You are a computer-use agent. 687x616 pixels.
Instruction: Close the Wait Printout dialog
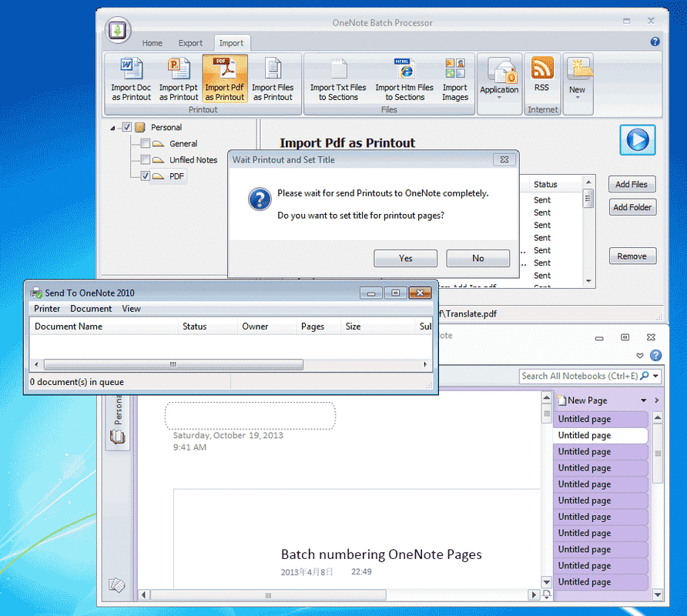click(504, 159)
